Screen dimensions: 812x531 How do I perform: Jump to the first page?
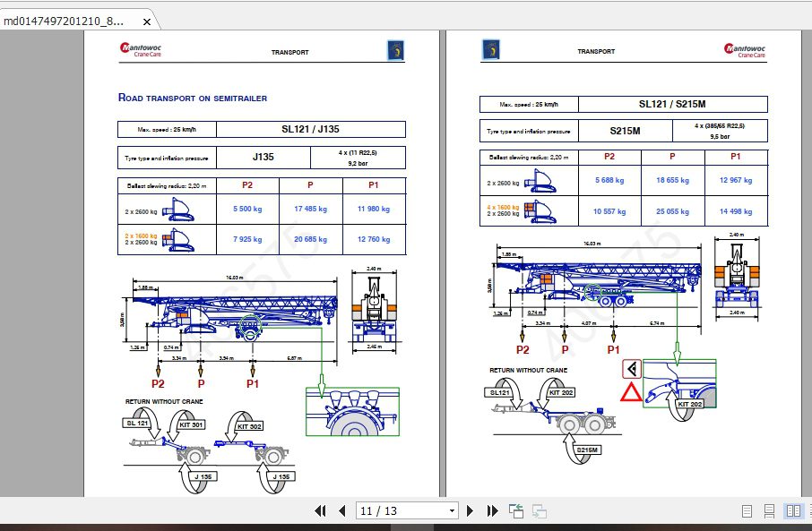[320, 510]
